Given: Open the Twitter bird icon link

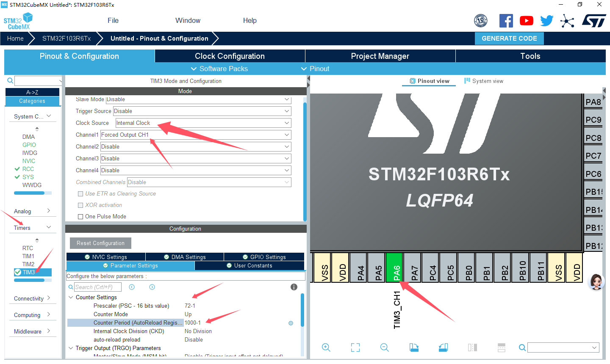Looking at the screenshot, I should [546, 21].
